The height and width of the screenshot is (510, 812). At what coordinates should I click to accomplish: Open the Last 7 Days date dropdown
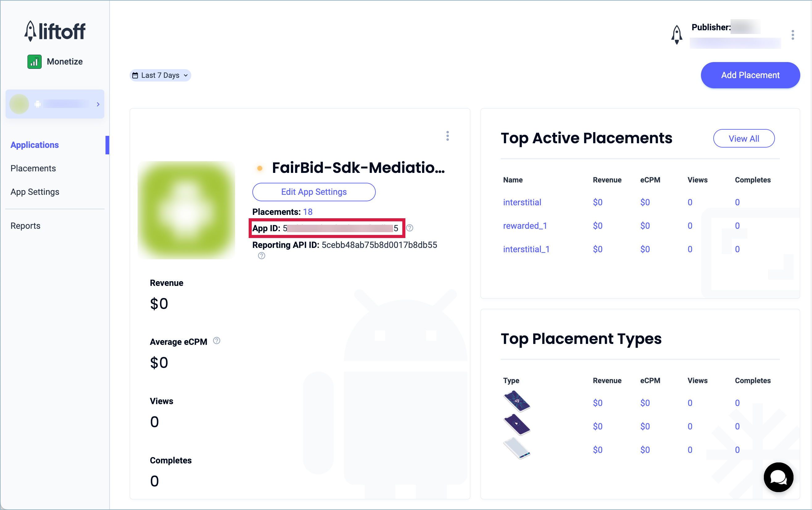[x=160, y=76]
